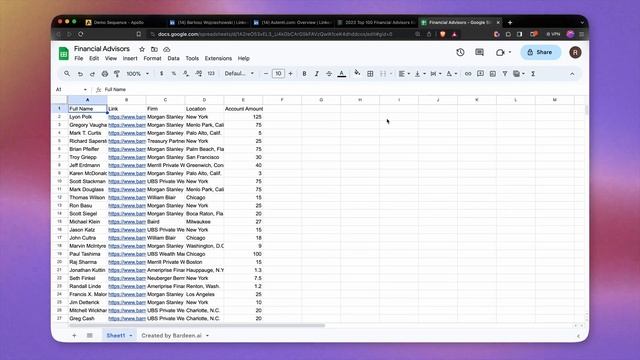
Task: Open vertical align dropdown
Action: 420,74
